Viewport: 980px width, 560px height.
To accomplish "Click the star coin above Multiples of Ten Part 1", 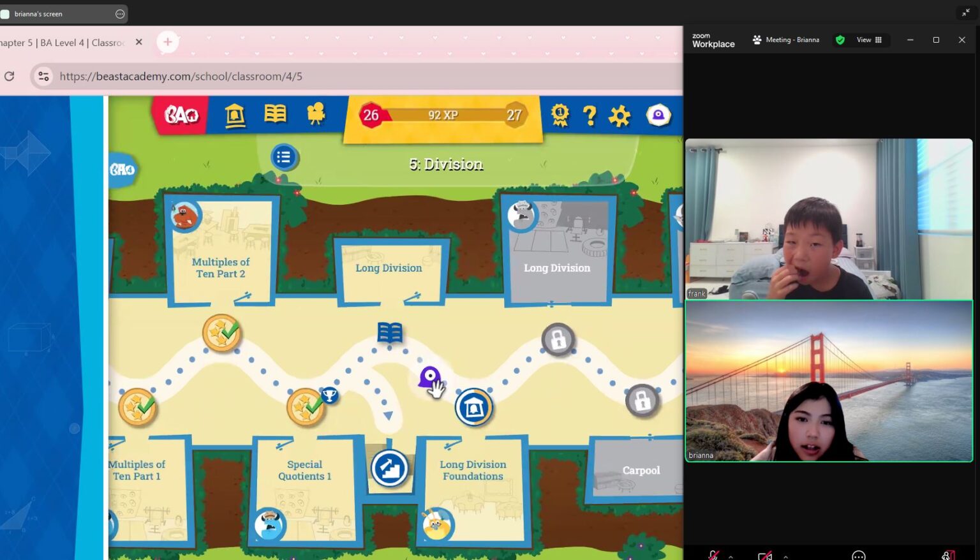I will (x=137, y=407).
